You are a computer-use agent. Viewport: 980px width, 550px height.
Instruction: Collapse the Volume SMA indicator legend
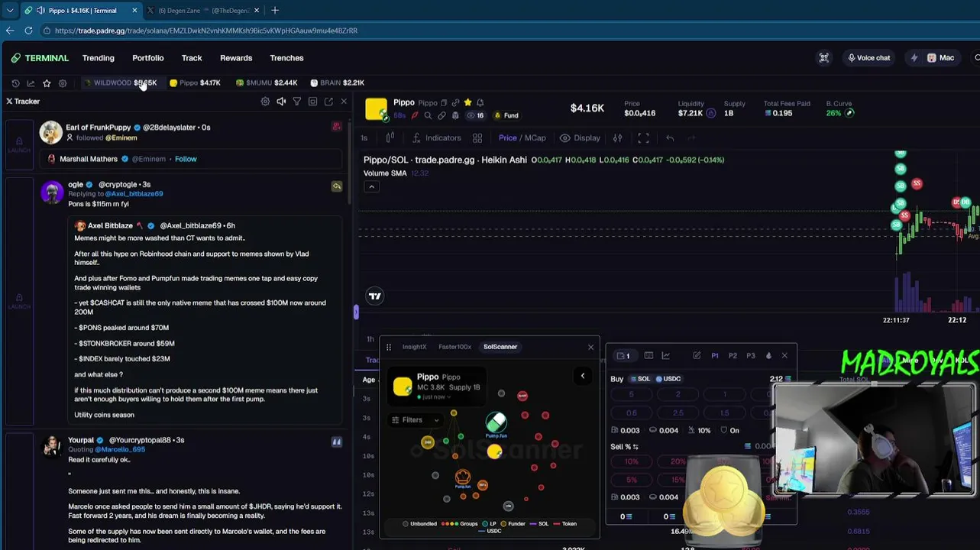tap(371, 187)
